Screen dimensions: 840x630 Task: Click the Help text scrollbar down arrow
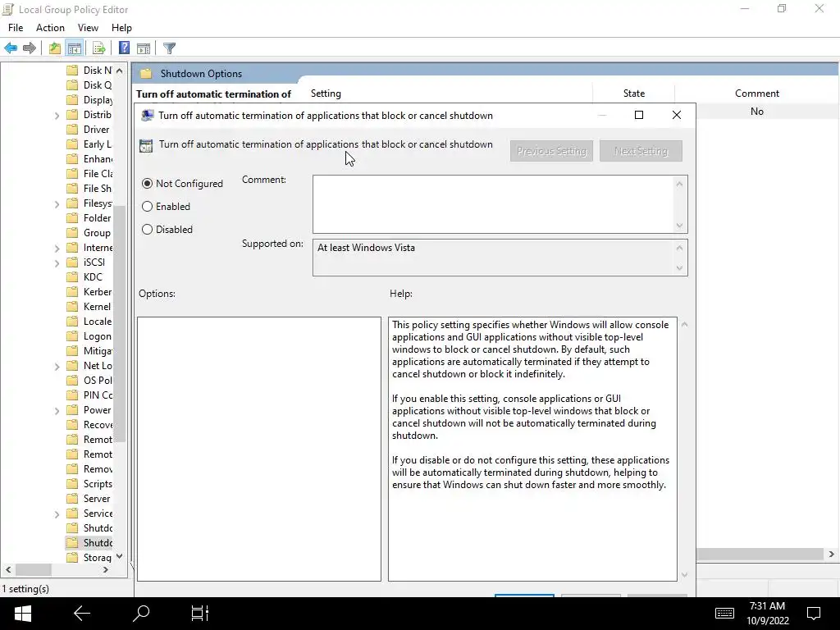684,575
